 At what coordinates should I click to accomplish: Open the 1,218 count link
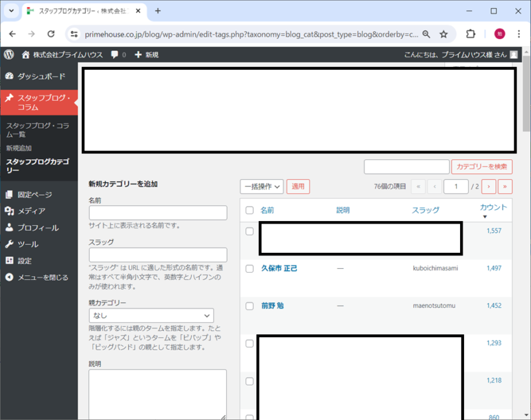[494, 380]
